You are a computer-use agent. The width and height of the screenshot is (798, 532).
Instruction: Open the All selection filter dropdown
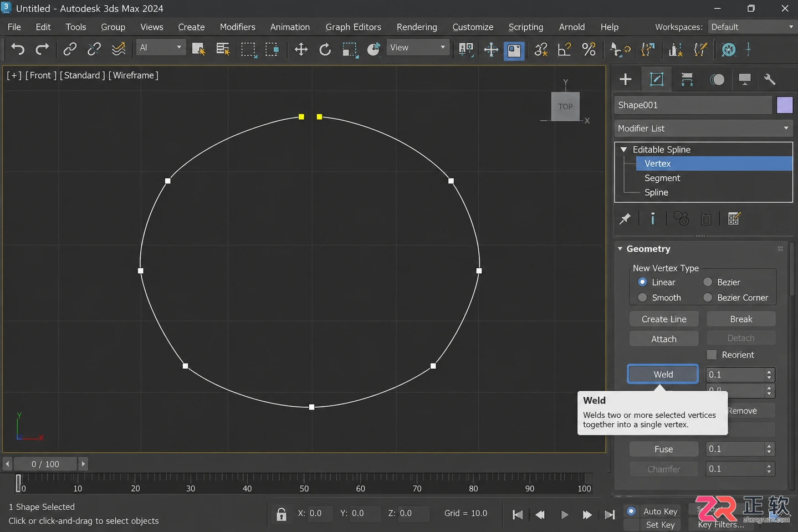point(160,48)
